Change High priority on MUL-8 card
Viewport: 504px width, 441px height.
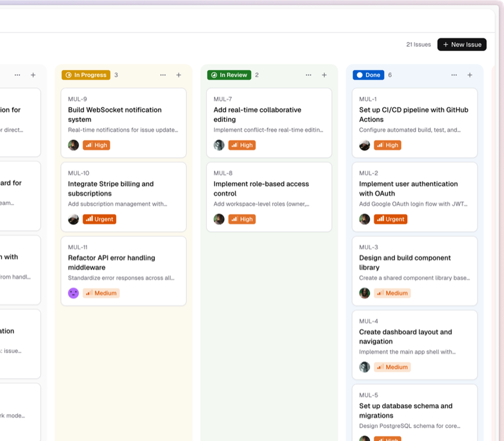242,219
